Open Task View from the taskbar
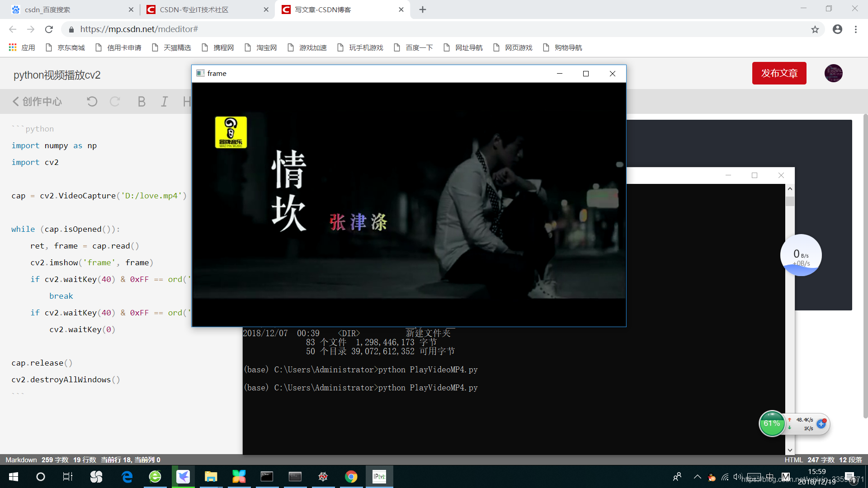This screenshot has height=488, width=868. (68, 477)
